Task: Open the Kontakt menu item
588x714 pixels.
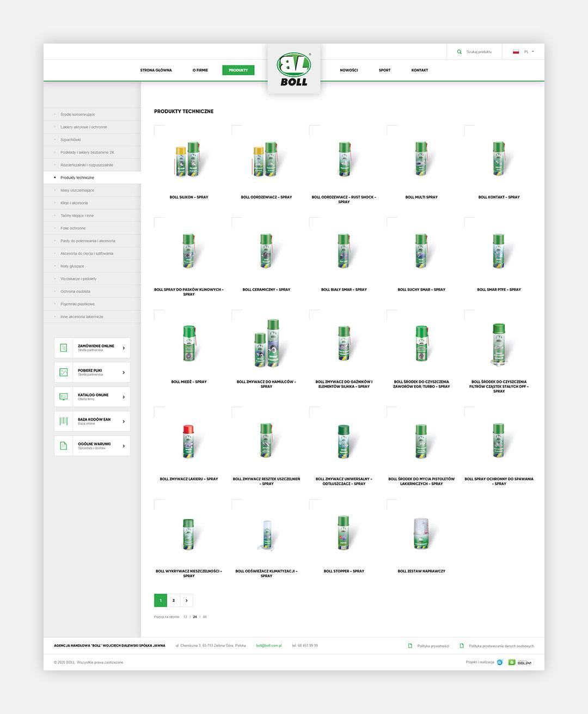Action: (420, 70)
